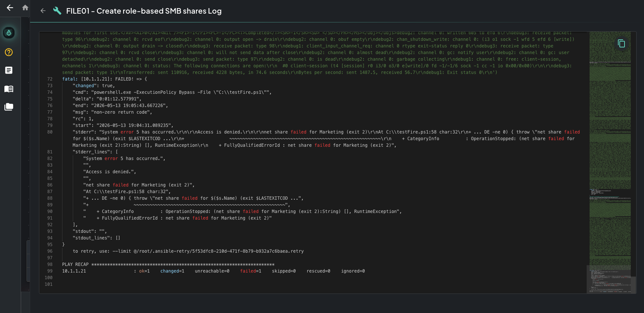Click the skipped=0 recap value

[x=284, y=271]
